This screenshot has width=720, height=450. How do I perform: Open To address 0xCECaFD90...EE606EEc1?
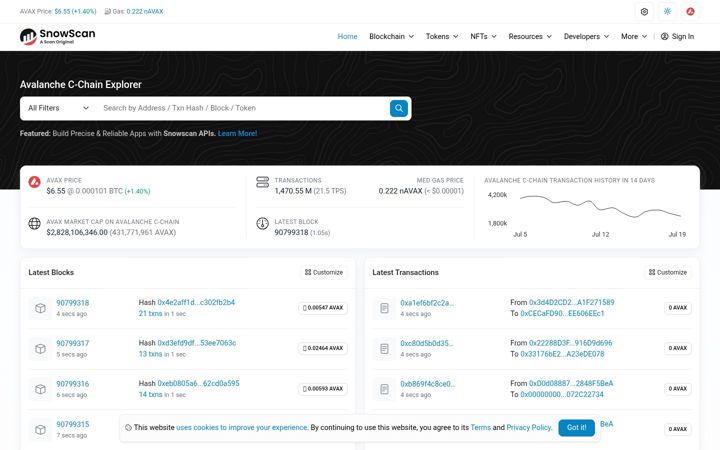click(562, 314)
